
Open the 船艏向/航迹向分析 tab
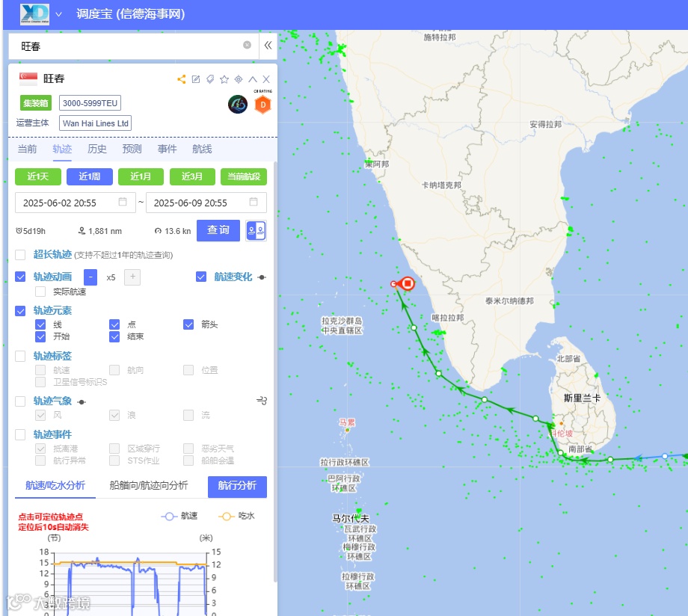[x=148, y=485]
